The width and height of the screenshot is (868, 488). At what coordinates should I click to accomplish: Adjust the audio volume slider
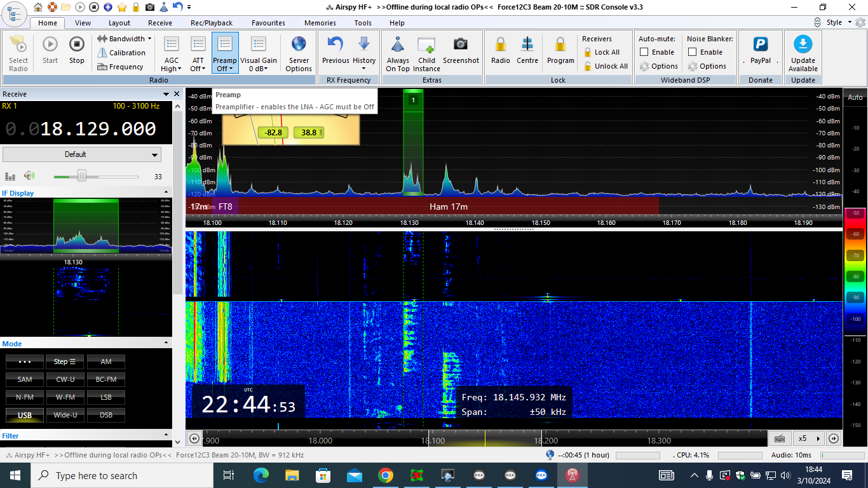82,176
